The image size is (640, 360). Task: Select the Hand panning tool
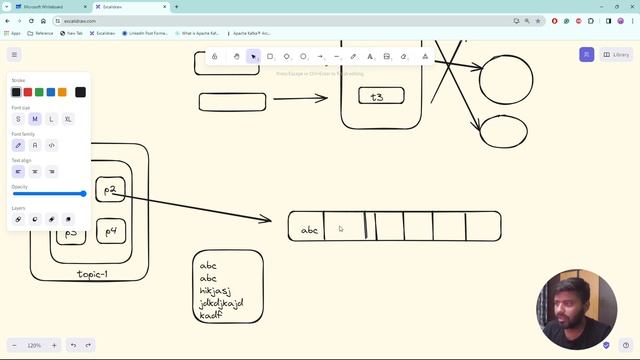(236, 56)
